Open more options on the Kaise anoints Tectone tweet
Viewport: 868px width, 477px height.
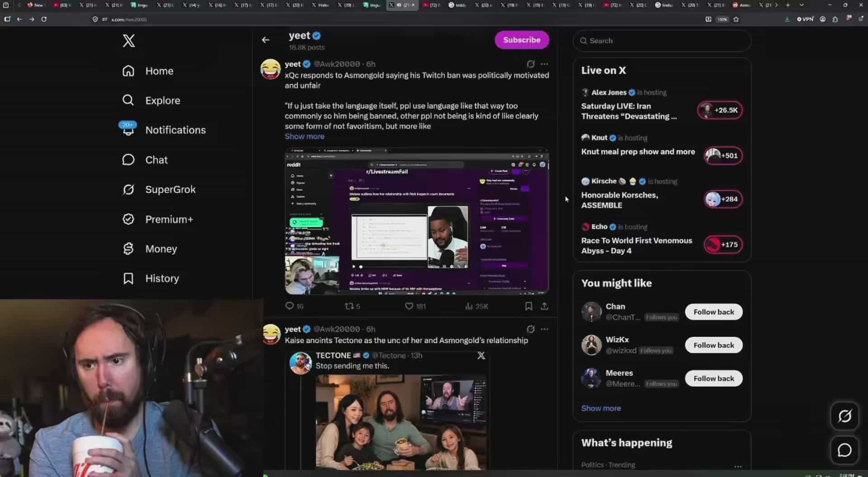[544, 329]
